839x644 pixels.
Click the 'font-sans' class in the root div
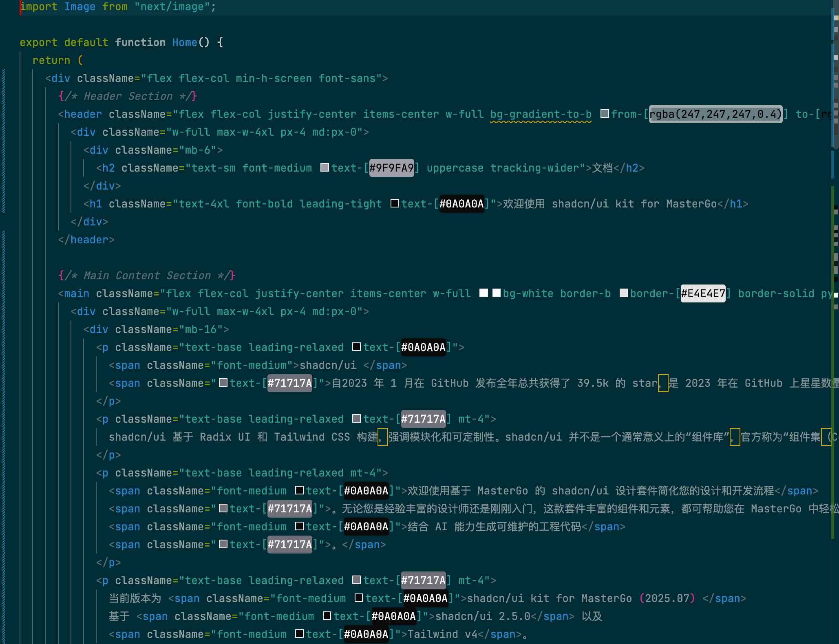coord(347,78)
